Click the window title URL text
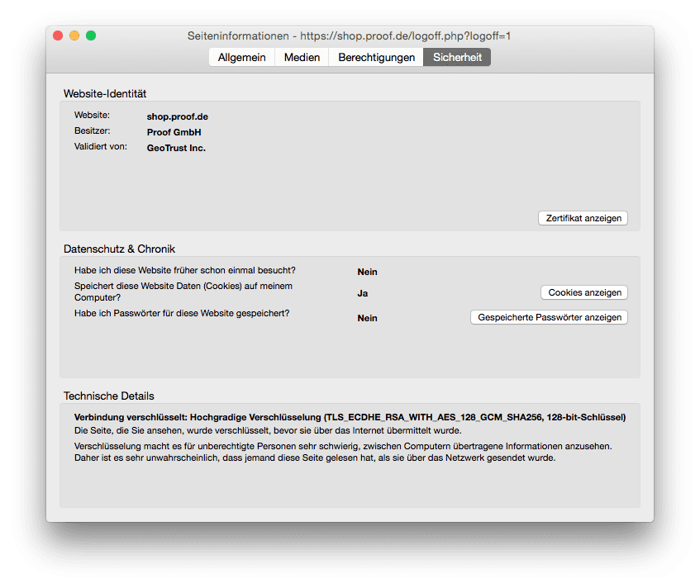Viewport: 700px width, 588px height. 405,36
